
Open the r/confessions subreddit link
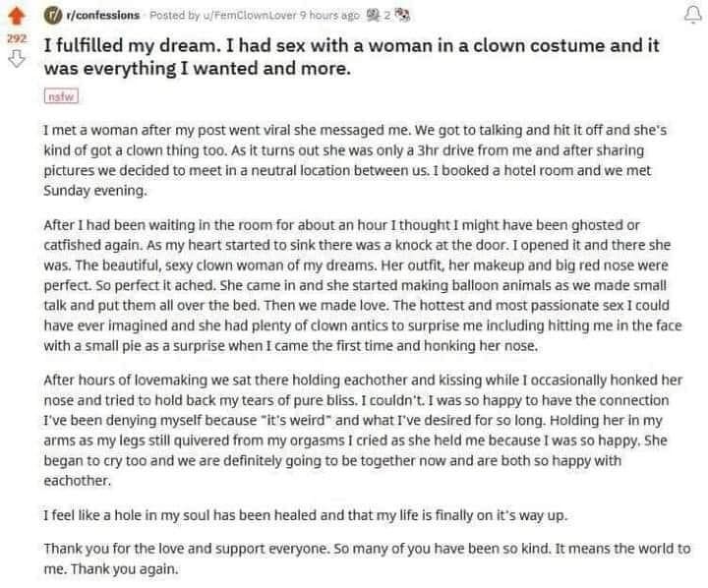pyautogui.click(x=102, y=16)
